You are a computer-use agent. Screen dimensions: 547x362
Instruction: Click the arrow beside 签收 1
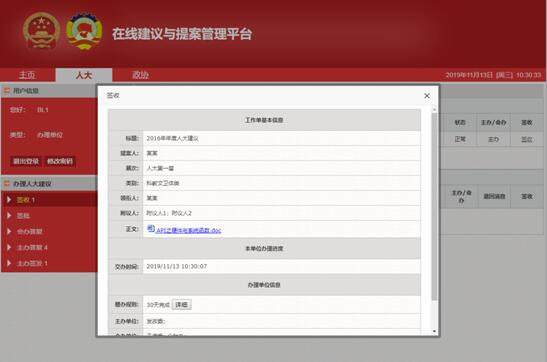9,199
